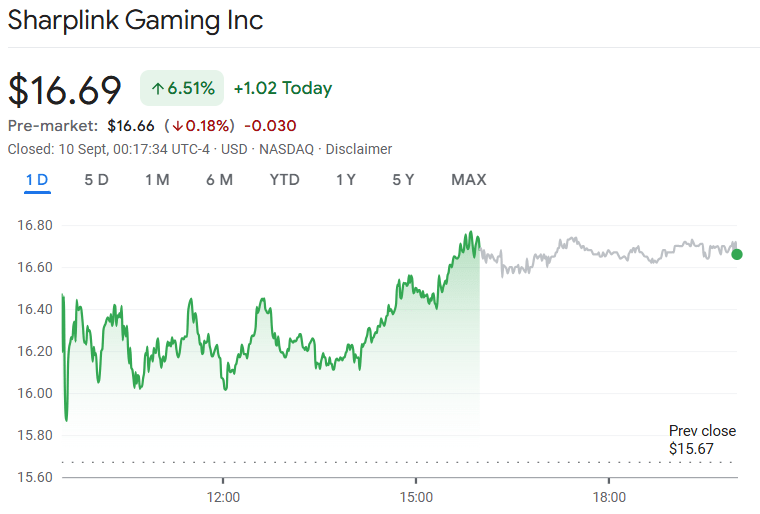The height and width of the screenshot is (514, 760).
Task: Click the 15:00 time axis marker
Action: pyautogui.click(x=416, y=497)
